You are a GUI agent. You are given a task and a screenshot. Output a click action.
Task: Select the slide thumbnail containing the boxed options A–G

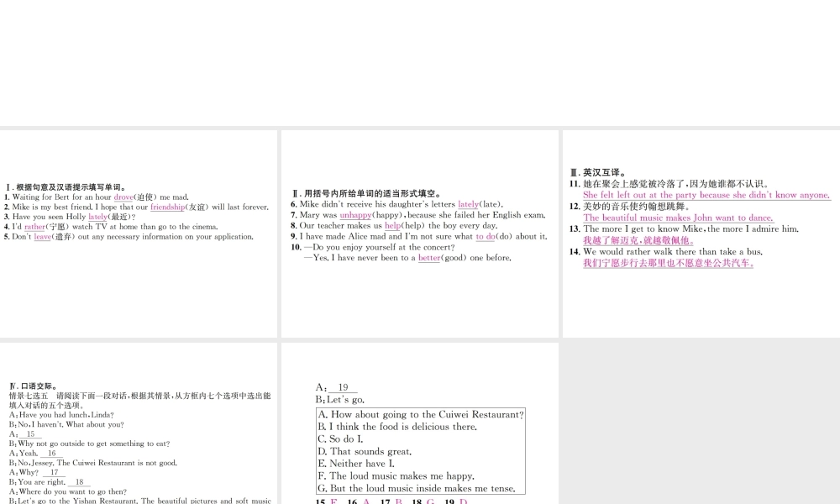[x=419, y=423]
